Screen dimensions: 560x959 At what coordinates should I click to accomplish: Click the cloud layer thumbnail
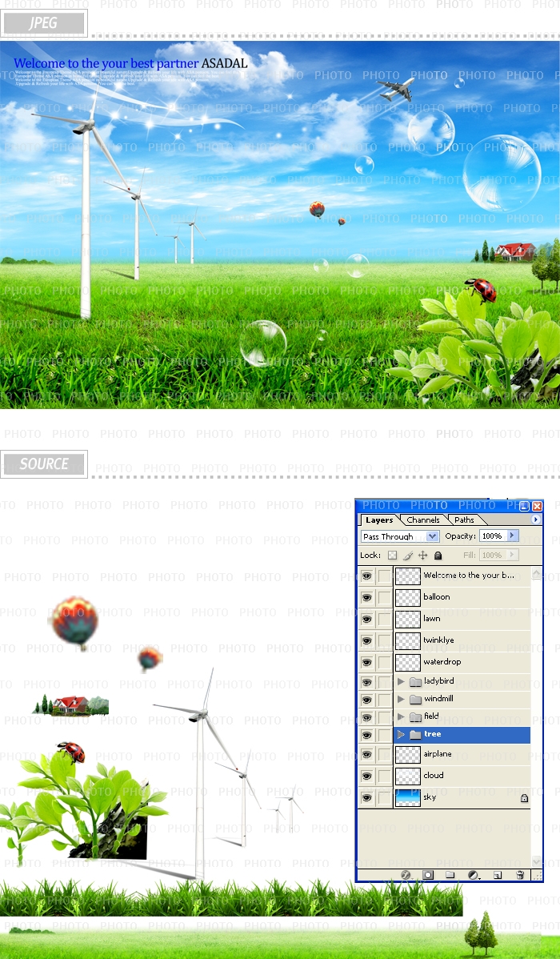(408, 776)
